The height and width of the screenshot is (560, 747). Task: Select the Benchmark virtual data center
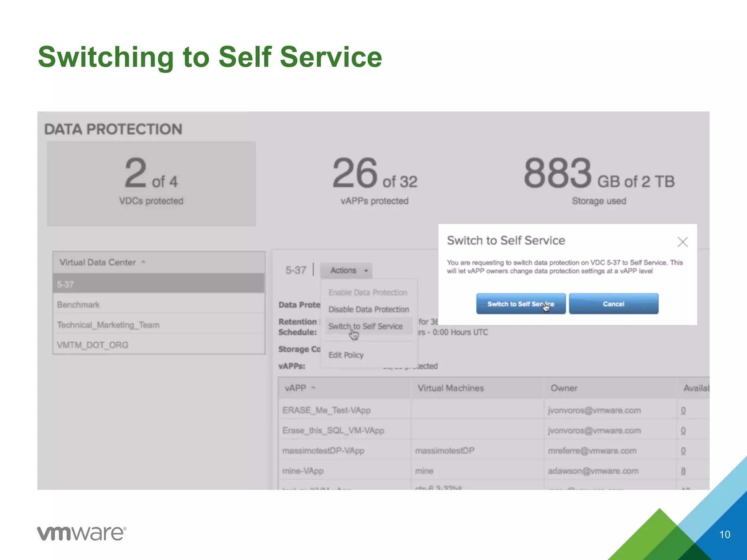159,304
